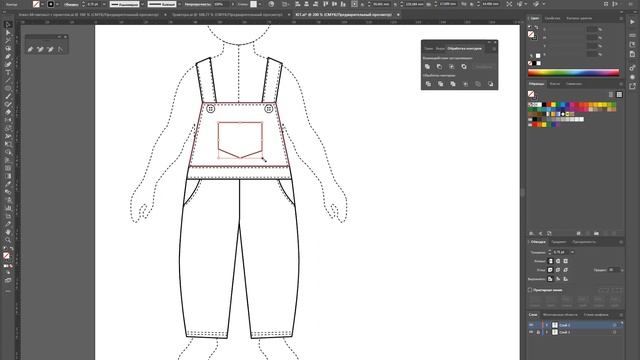640x360 pixels.
Task: Click the Recolor Artwork wheel in control bar
Action: 271,4
